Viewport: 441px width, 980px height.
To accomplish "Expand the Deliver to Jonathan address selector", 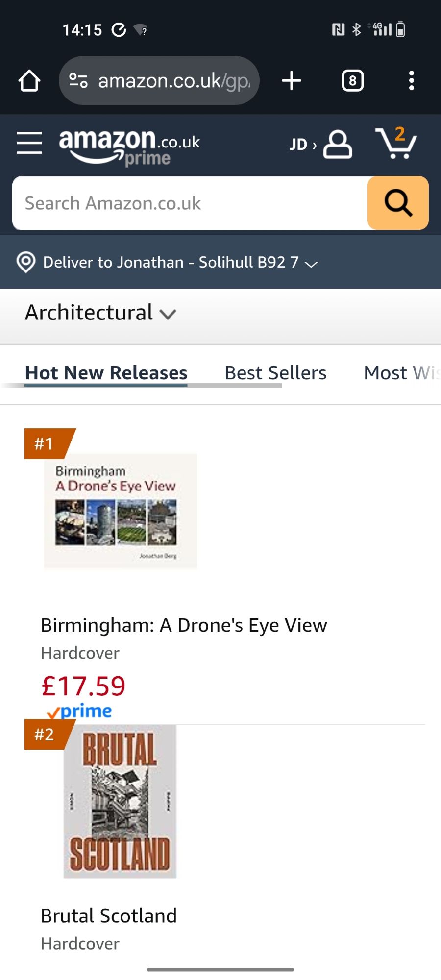I will tap(167, 262).
